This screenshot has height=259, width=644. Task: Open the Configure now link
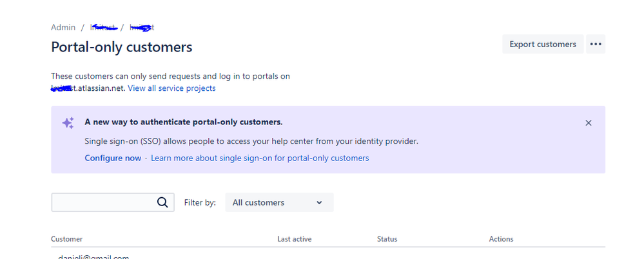(113, 158)
